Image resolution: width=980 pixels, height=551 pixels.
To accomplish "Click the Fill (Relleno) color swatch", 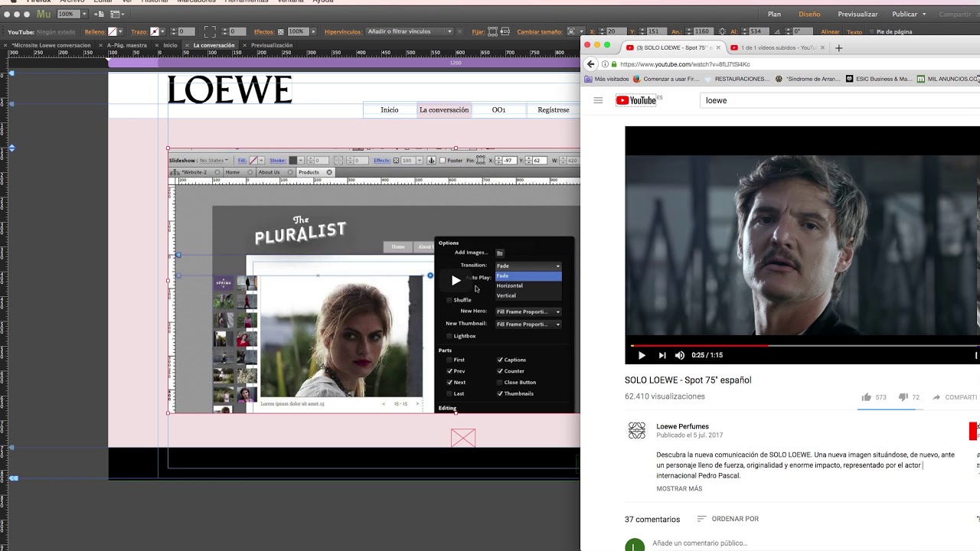I will pos(113,31).
